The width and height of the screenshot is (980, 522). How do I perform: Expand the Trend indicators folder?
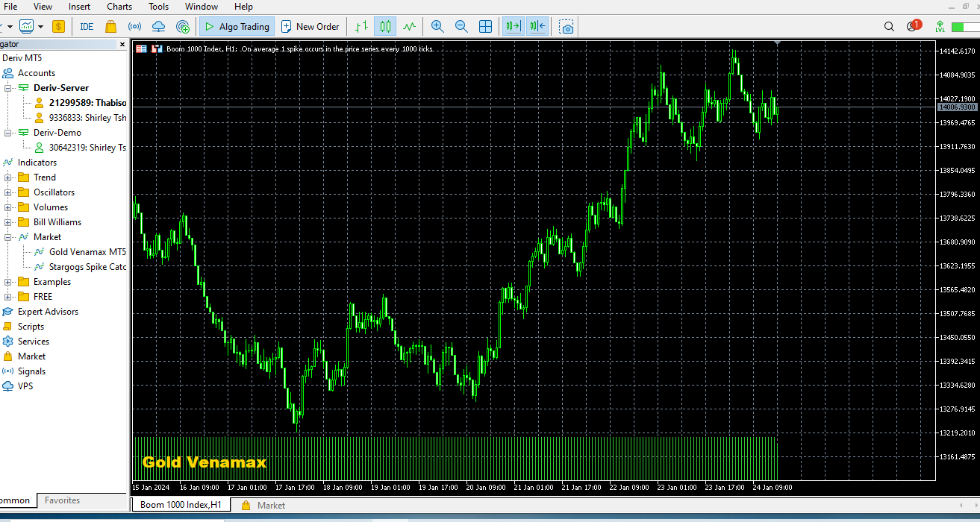click(8, 177)
